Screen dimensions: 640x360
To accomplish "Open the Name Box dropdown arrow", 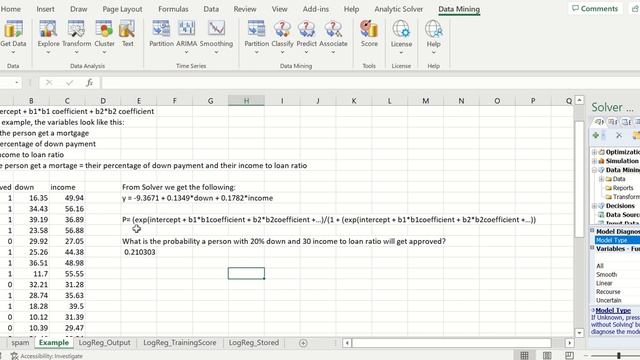I will point(17,83).
